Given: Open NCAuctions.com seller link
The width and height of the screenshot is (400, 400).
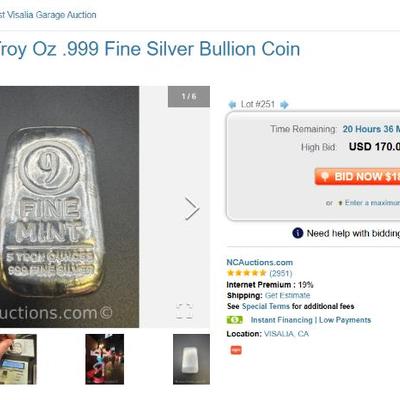Looking at the screenshot, I should 260,262.
